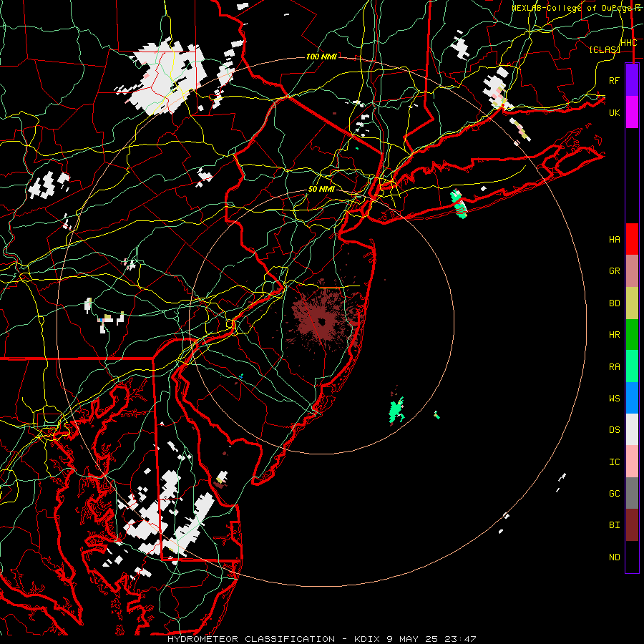Click the 'KDIX' station identifier
The height and width of the screenshot is (644, 644).
368,639
